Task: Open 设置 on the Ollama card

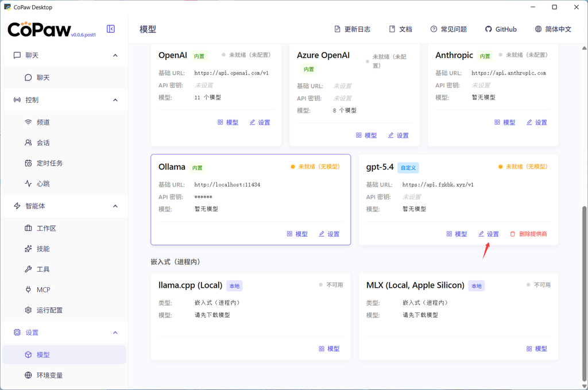Action: click(x=329, y=234)
